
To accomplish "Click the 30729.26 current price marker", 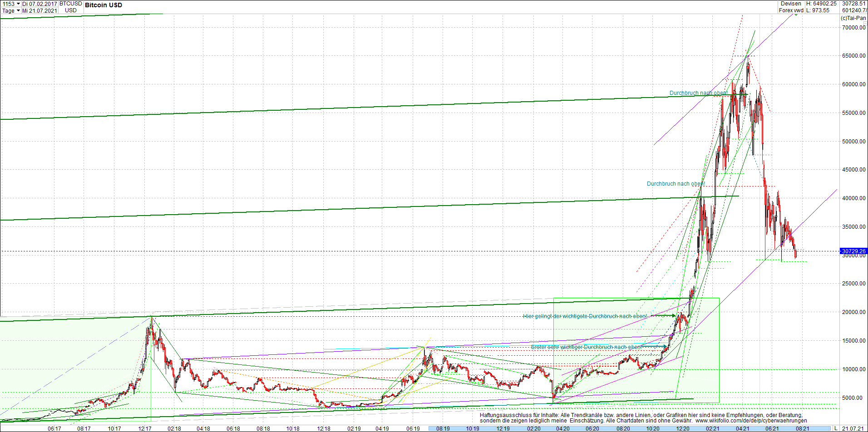I will coord(853,251).
